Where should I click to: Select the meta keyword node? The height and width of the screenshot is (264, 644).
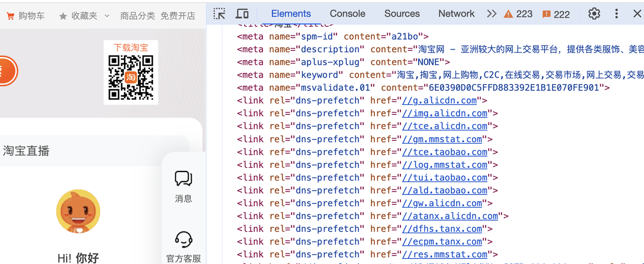point(440,75)
